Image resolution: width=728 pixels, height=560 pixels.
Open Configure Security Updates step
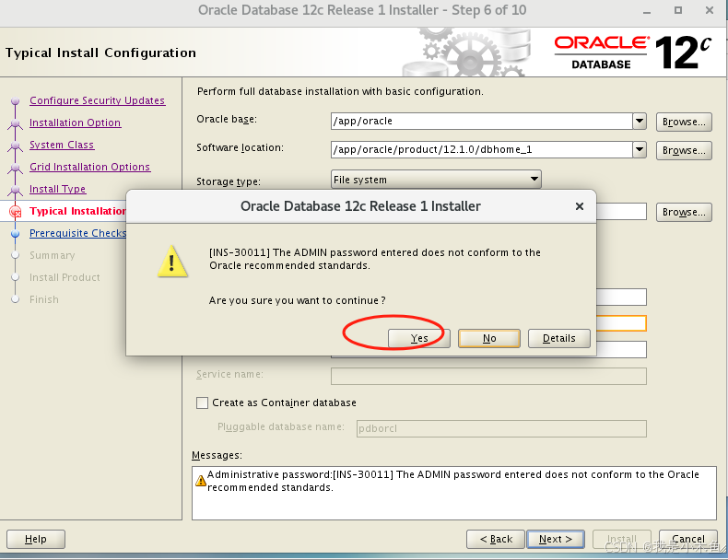97,100
